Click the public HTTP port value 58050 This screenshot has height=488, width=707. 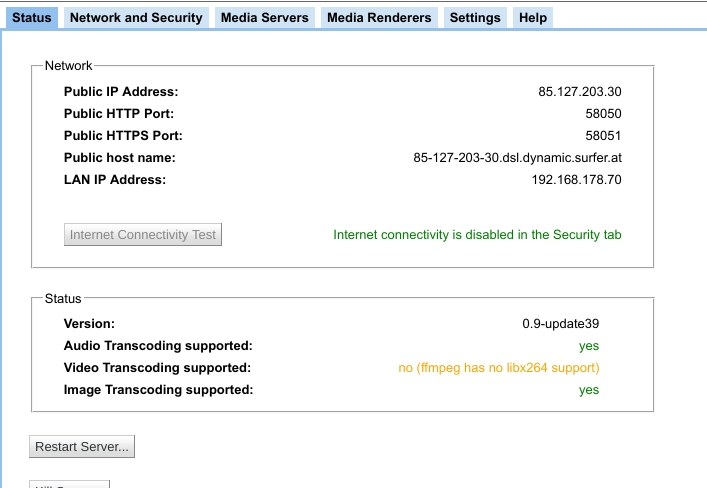pos(603,114)
